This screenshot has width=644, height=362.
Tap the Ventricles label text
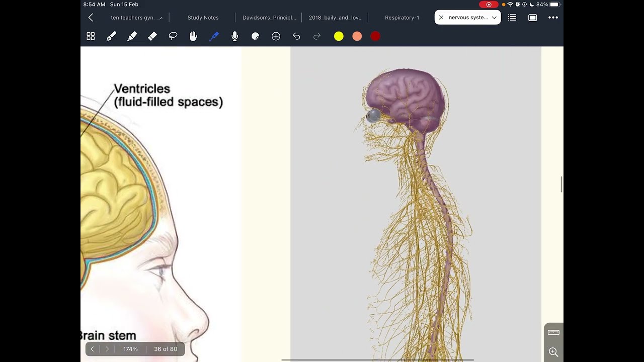tap(142, 89)
